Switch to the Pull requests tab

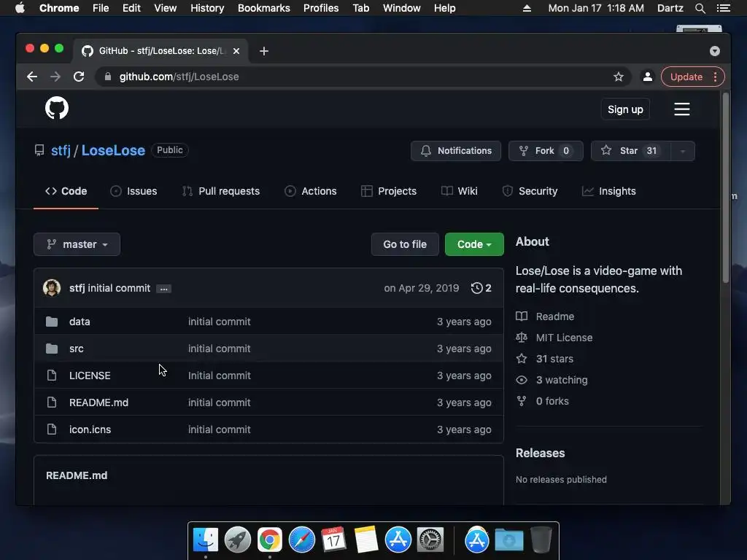[x=220, y=191]
